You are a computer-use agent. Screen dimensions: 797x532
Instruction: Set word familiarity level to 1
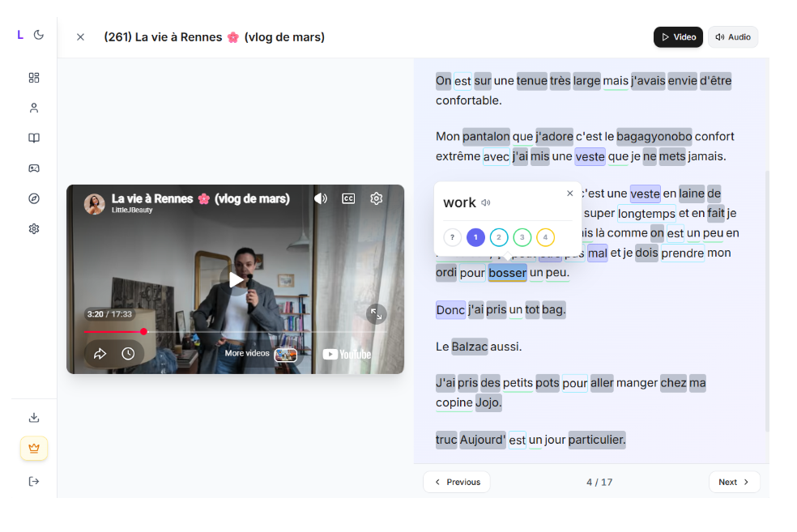click(x=475, y=237)
